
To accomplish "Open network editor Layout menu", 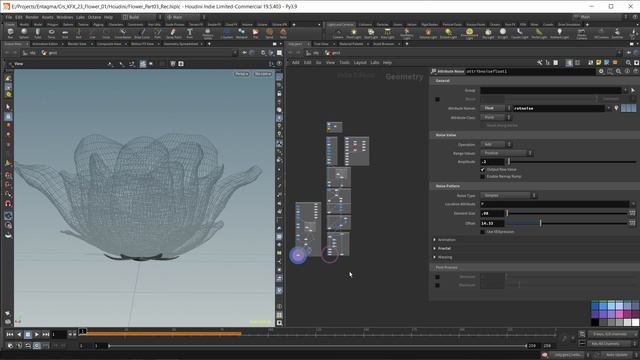I will (x=360, y=63).
